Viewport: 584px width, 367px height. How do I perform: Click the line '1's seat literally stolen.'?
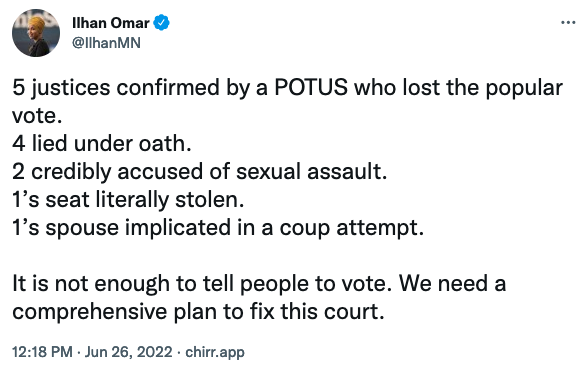pos(128,199)
